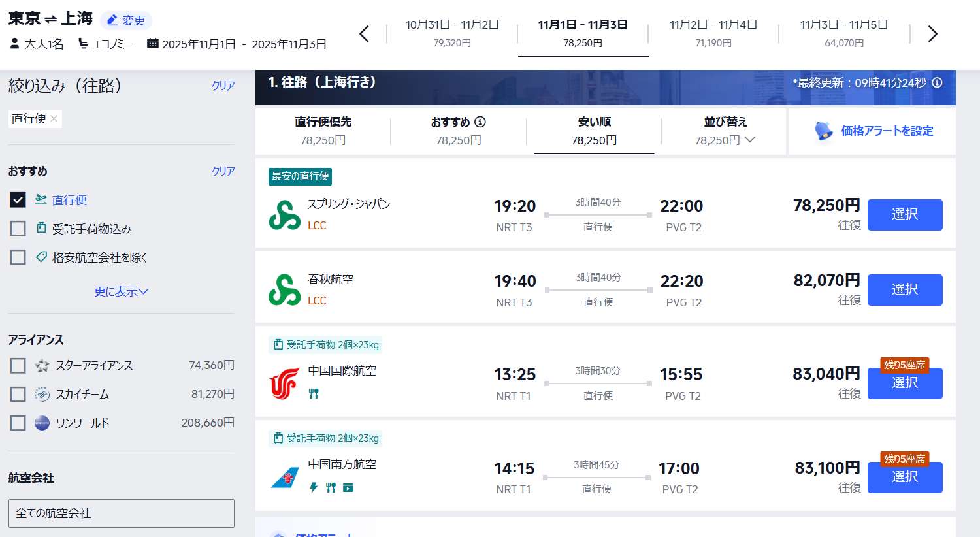Viewport: 980px width, 537px height.
Task: Click the next dates right arrow
Action: click(x=932, y=34)
